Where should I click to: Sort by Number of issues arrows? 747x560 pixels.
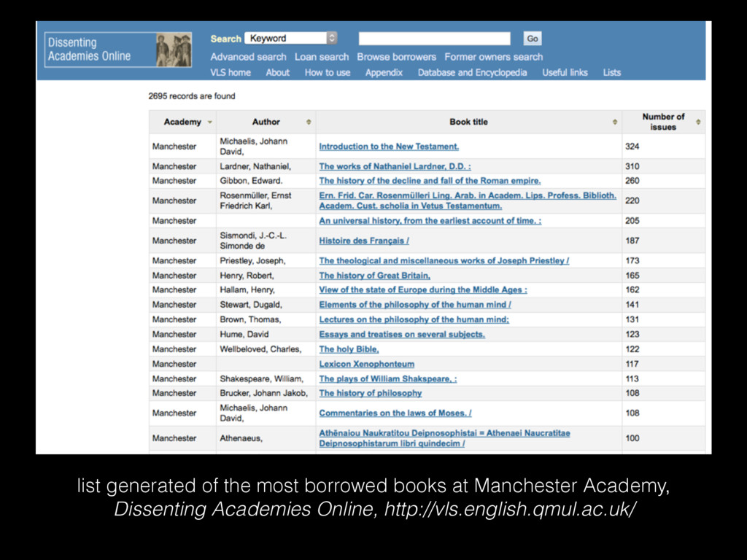[698, 122]
